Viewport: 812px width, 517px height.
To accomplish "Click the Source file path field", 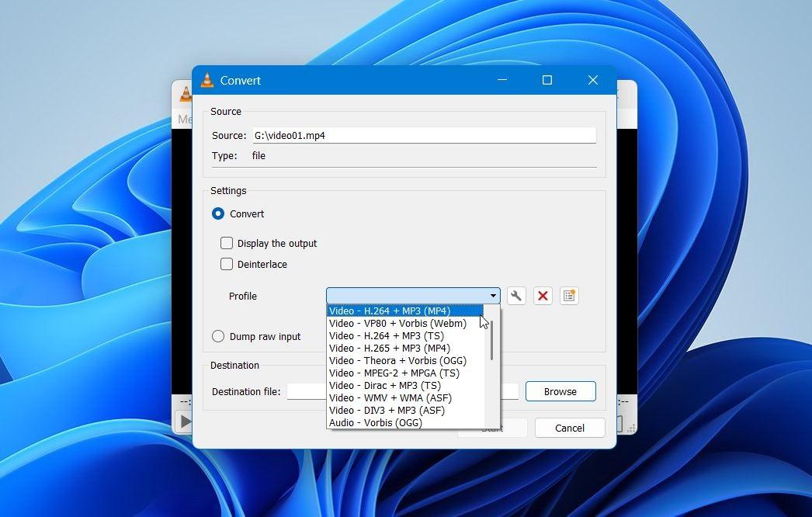I will pyautogui.click(x=424, y=135).
